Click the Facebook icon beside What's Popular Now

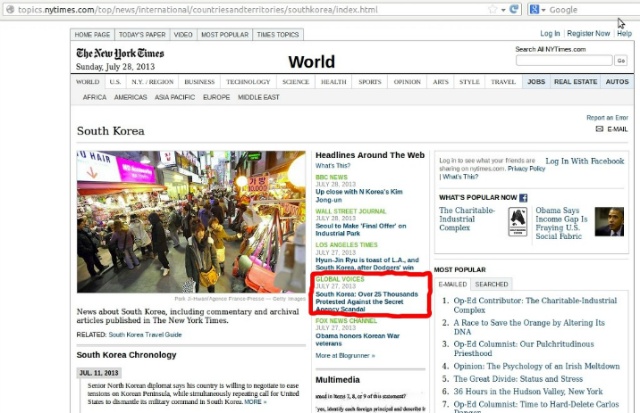coord(523,198)
